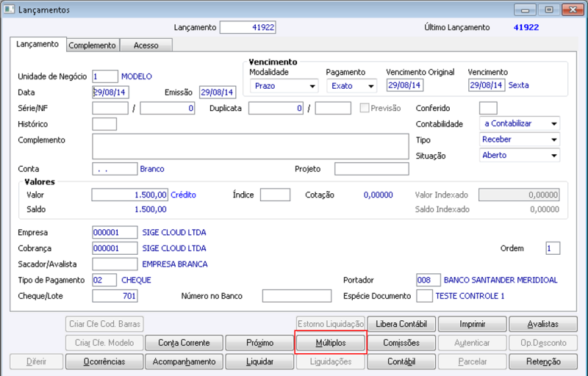Click the Op.Desconto button
588x376 pixels.
[x=543, y=343]
